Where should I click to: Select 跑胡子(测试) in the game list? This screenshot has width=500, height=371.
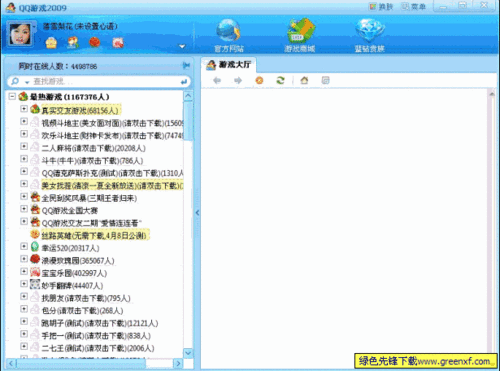coord(100,323)
